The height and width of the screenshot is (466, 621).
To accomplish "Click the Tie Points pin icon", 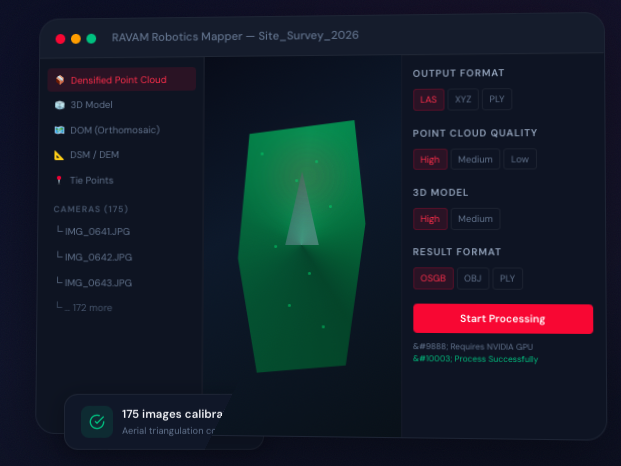I will [59, 181].
